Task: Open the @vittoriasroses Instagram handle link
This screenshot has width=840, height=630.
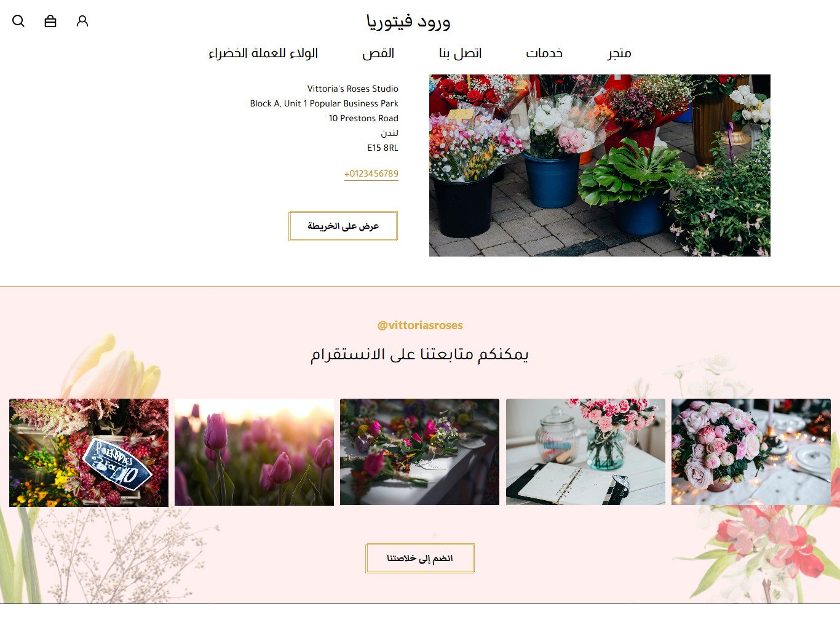Action: [420, 325]
